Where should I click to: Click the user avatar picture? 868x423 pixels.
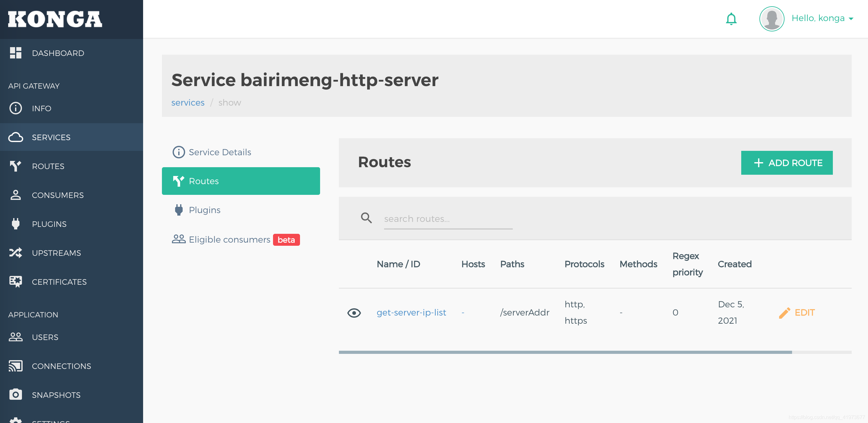click(x=771, y=19)
